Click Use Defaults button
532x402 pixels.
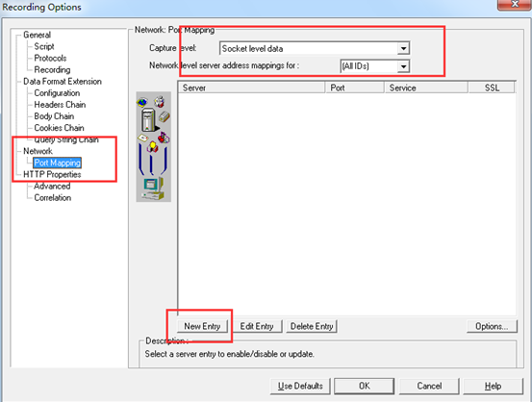[300, 386]
